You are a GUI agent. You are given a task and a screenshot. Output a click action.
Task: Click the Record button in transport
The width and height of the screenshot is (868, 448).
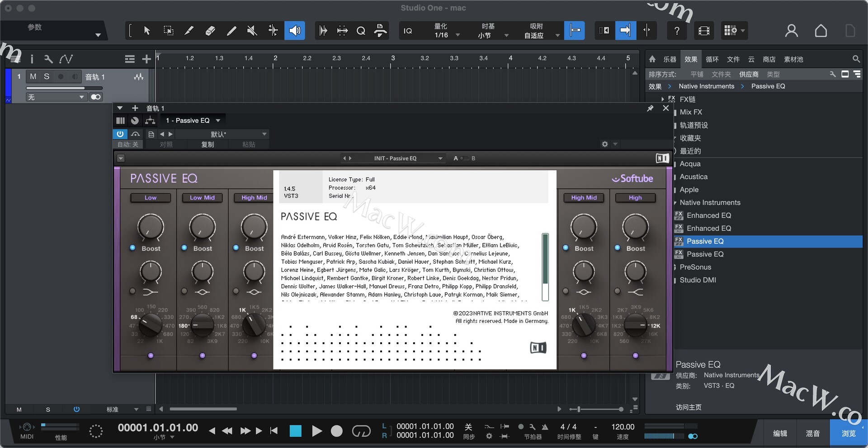pyautogui.click(x=337, y=431)
